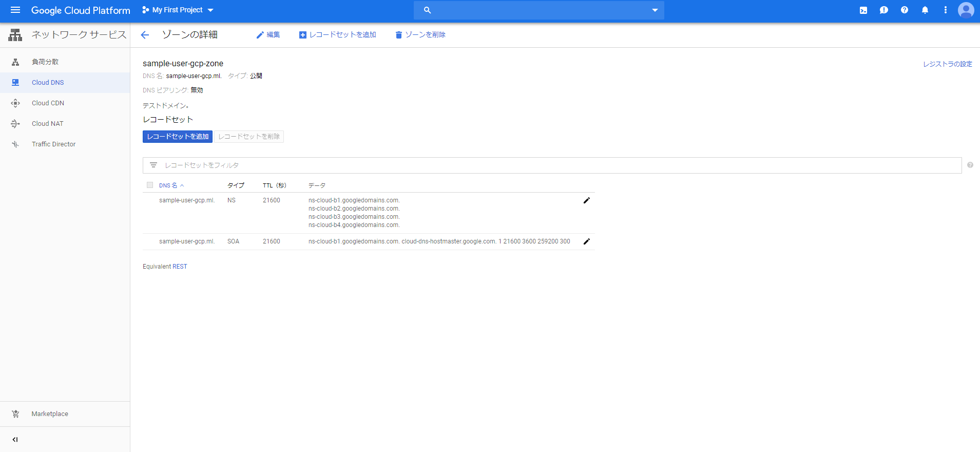Click ゾーンを削除 delete zone button

pos(420,35)
